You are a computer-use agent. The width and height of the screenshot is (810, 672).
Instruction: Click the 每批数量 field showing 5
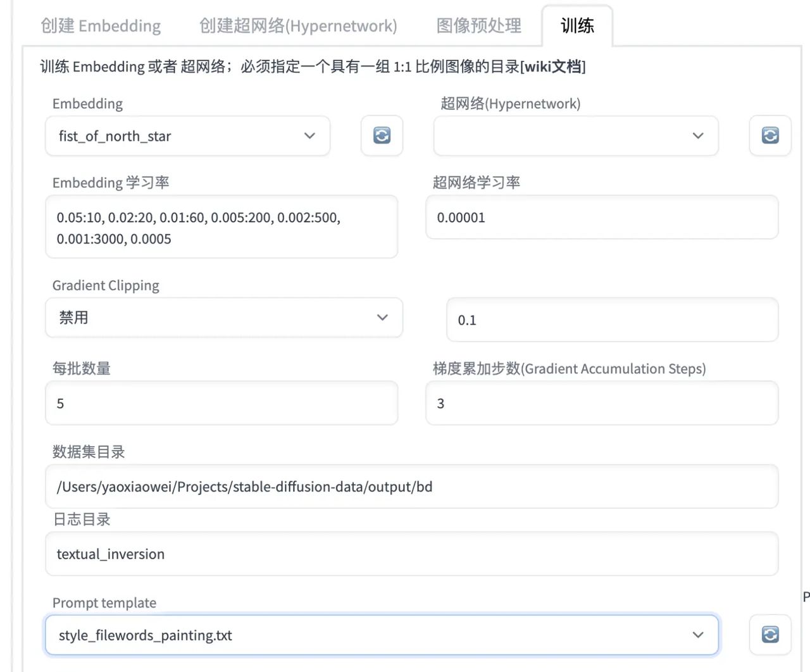[221, 403]
